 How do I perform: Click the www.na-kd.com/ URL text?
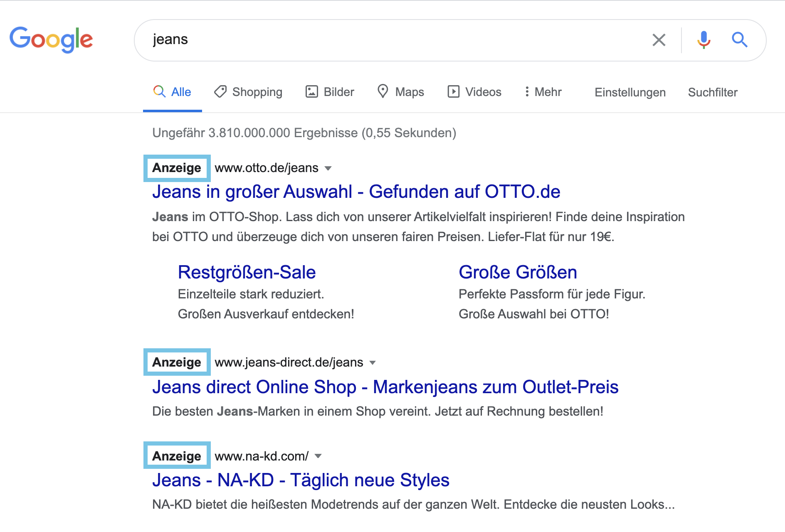[x=262, y=456]
